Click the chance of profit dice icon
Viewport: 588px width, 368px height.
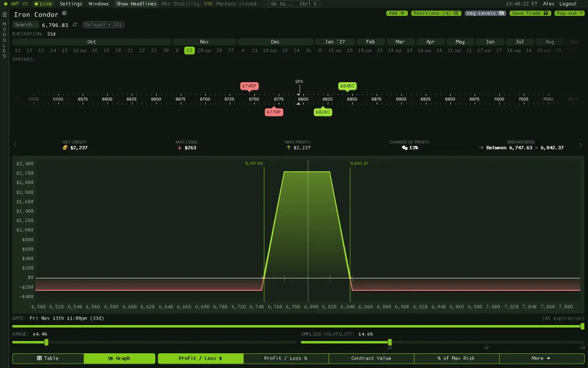point(405,148)
